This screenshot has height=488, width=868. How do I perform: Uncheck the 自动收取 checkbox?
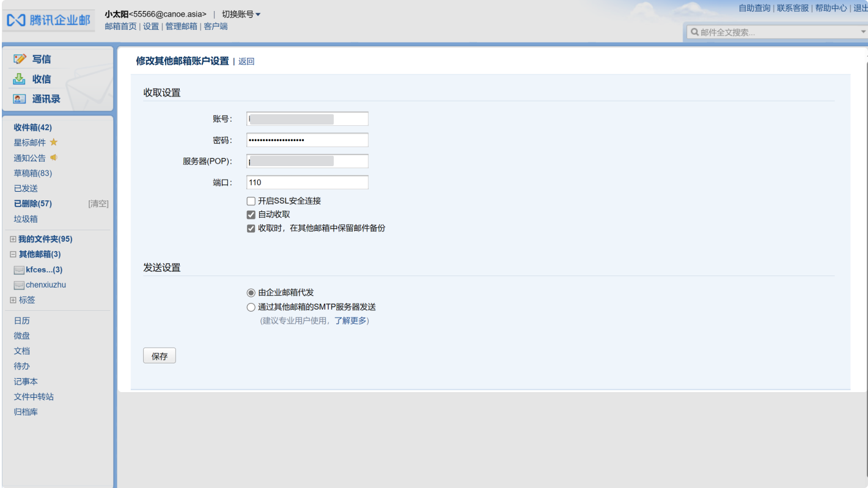point(251,215)
